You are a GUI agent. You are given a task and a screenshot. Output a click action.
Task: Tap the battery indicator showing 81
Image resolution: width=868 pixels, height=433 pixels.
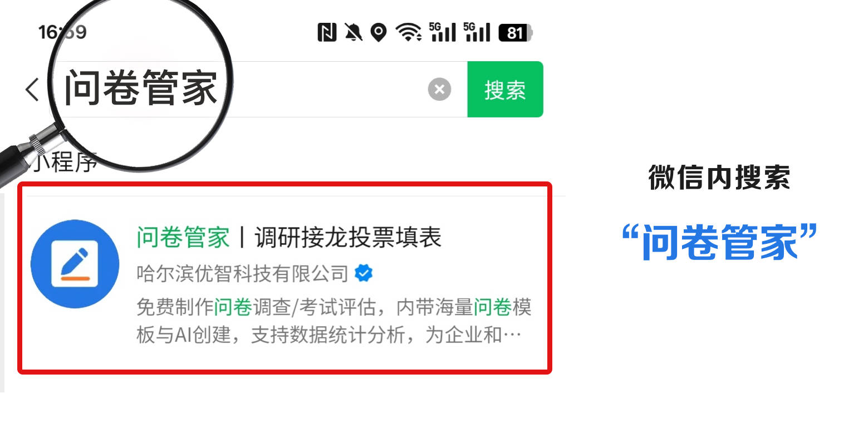pyautogui.click(x=516, y=33)
